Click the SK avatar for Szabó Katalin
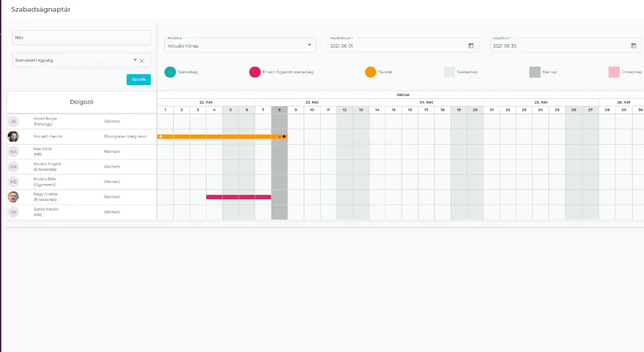The height and width of the screenshot is (352, 644). (13, 212)
